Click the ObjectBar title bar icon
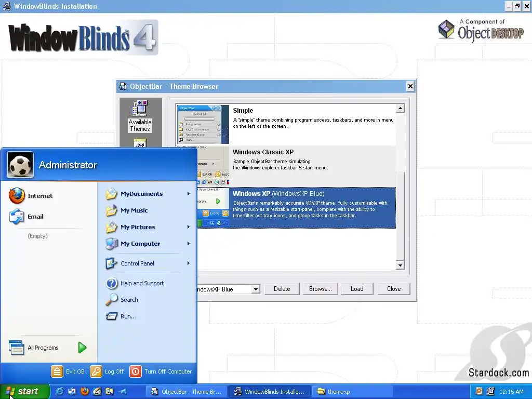This screenshot has height=399, width=532. tap(123, 87)
